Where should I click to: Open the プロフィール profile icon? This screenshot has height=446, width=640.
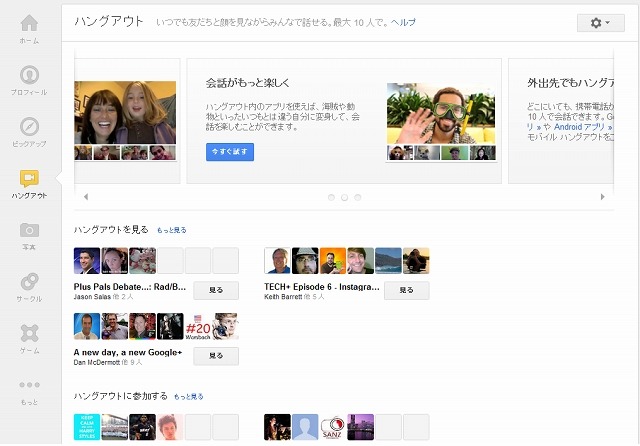pyautogui.click(x=29, y=75)
